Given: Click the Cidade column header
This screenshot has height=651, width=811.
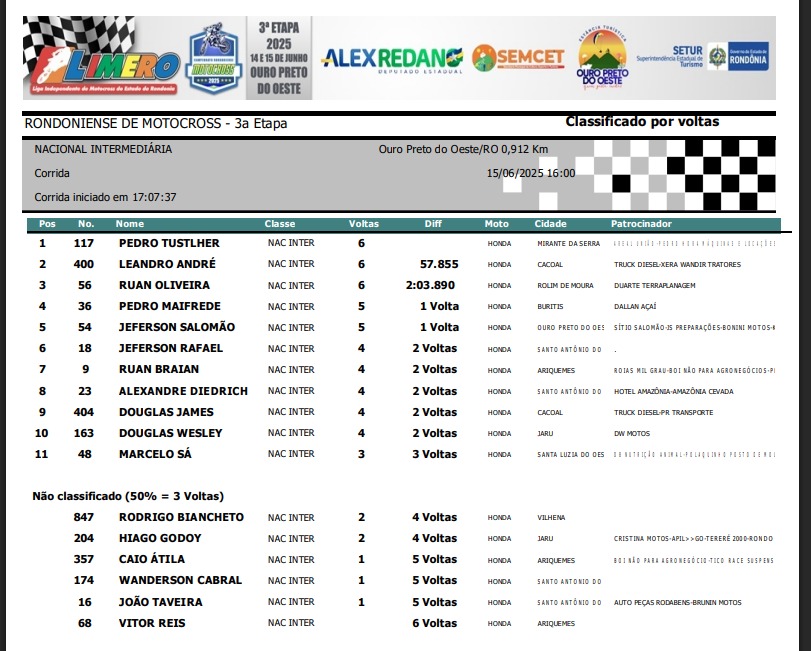Looking at the screenshot, I should [551, 224].
